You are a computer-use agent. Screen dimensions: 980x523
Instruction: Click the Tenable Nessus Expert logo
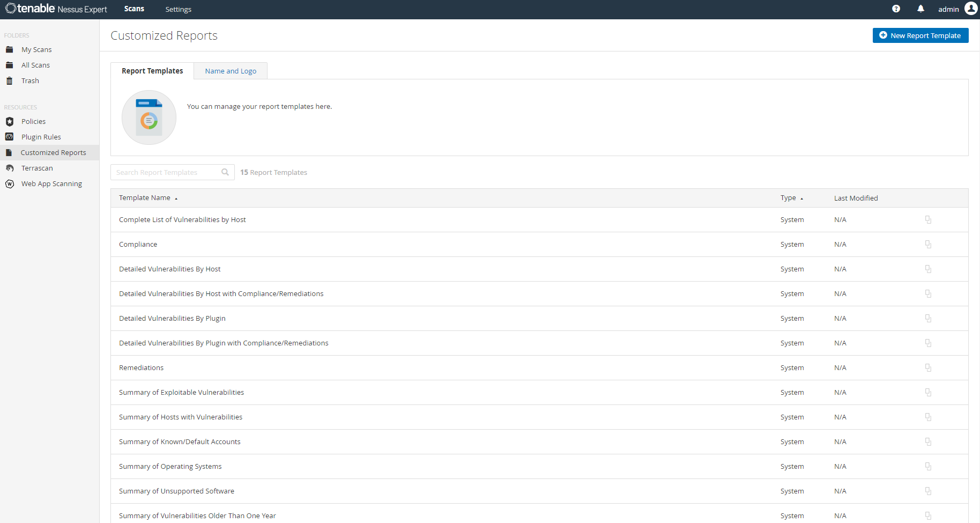tap(56, 9)
